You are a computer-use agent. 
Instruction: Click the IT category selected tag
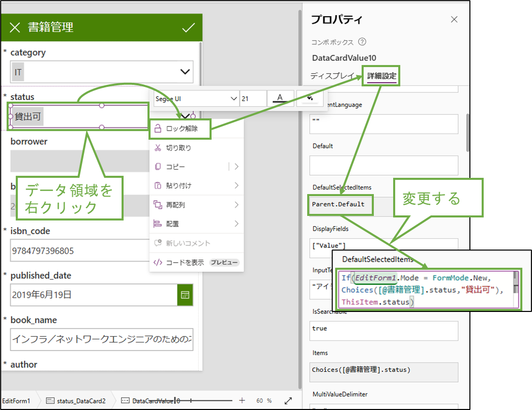(x=18, y=72)
